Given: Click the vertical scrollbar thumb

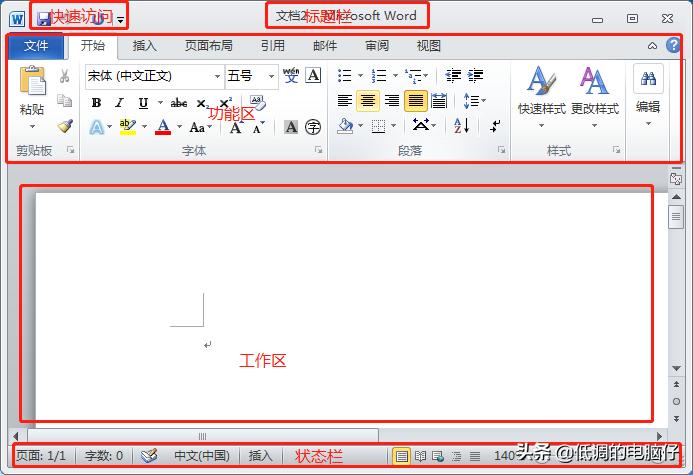Looking at the screenshot, I should pyautogui.click(x=676, y=216).
